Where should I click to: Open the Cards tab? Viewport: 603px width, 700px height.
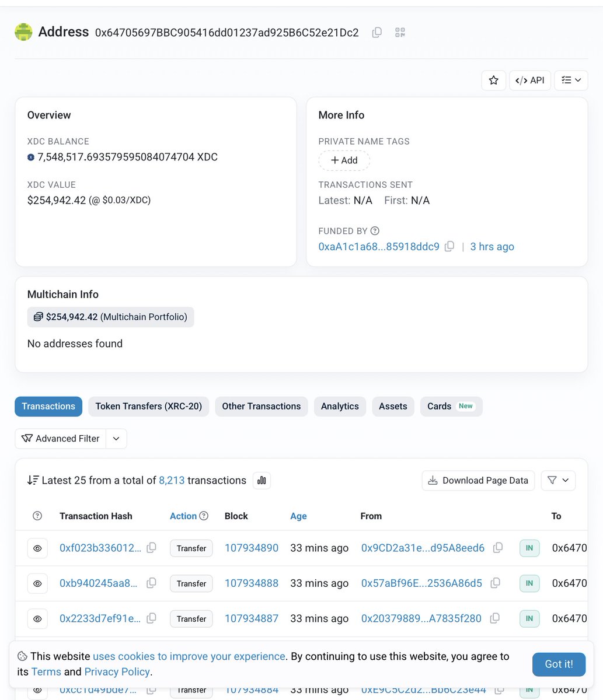[451, 407]
